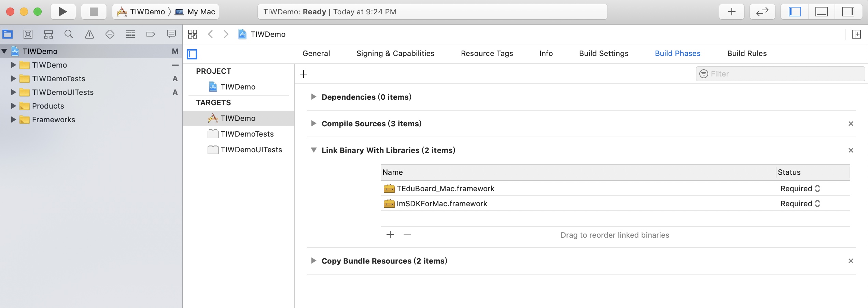This screenshot has width=868, height=308.
Task: Switch to the General tab
Action: click(x=316, y=53)
